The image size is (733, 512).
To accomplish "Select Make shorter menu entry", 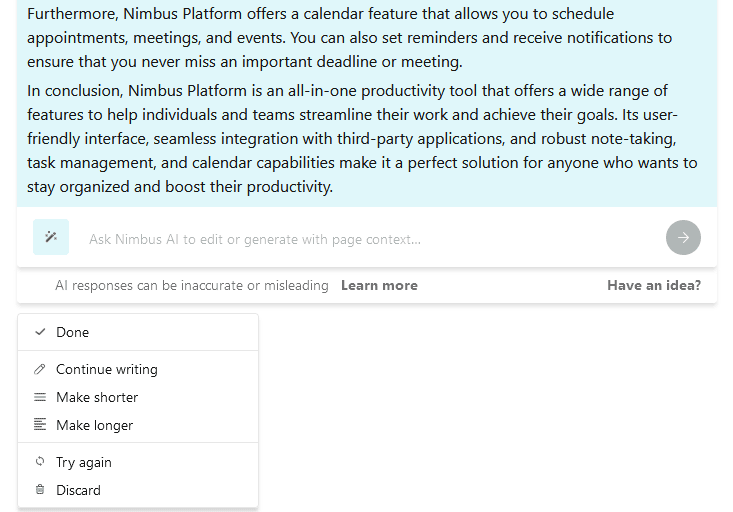I will pyautogui.click(x=138, y=397).
